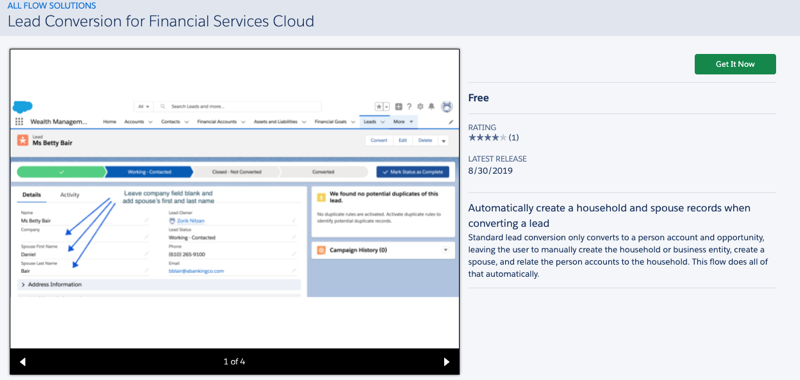The height and width of the screenshot is (380, 800).
Task: Click the Lead Owner change icon
Action: pos(294,220)
